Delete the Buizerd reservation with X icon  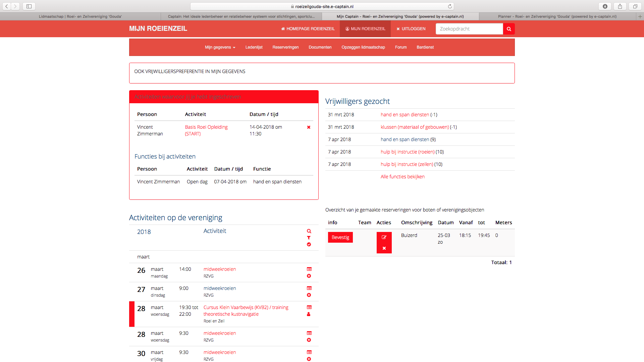tap(384, 248)
